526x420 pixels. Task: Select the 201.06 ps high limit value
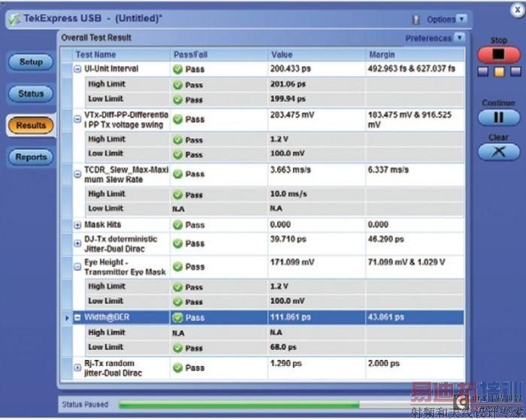point(288,84)
